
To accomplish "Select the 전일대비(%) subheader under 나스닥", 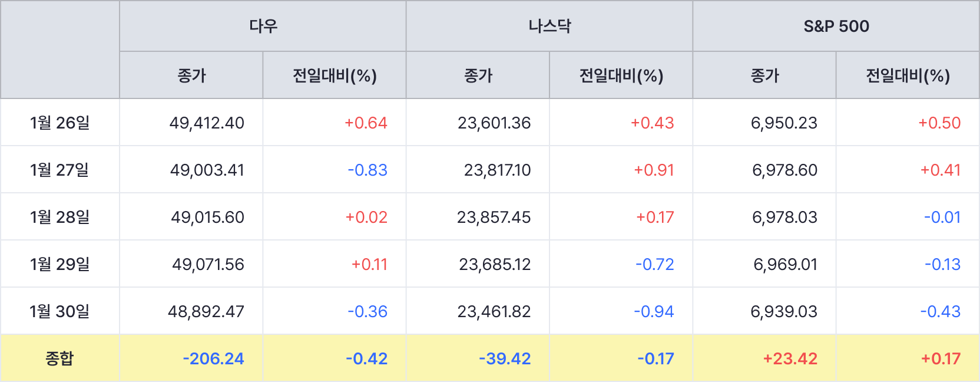I will [621, 75].
